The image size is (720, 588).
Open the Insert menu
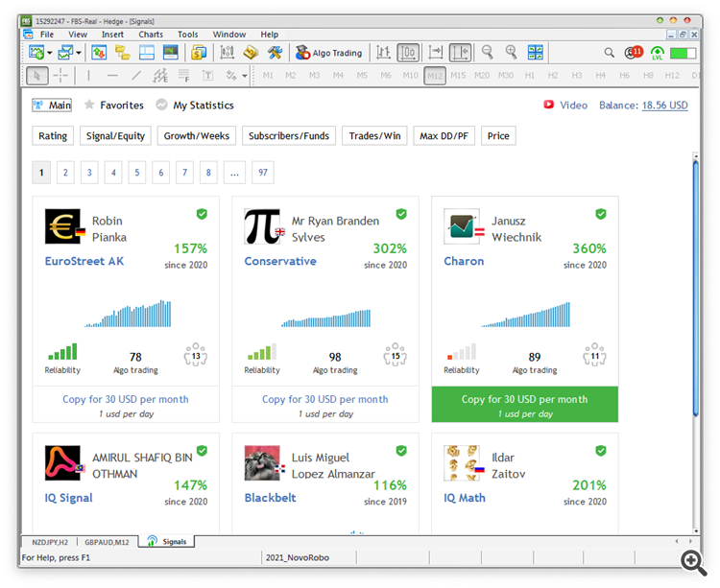tap(112, 35)
